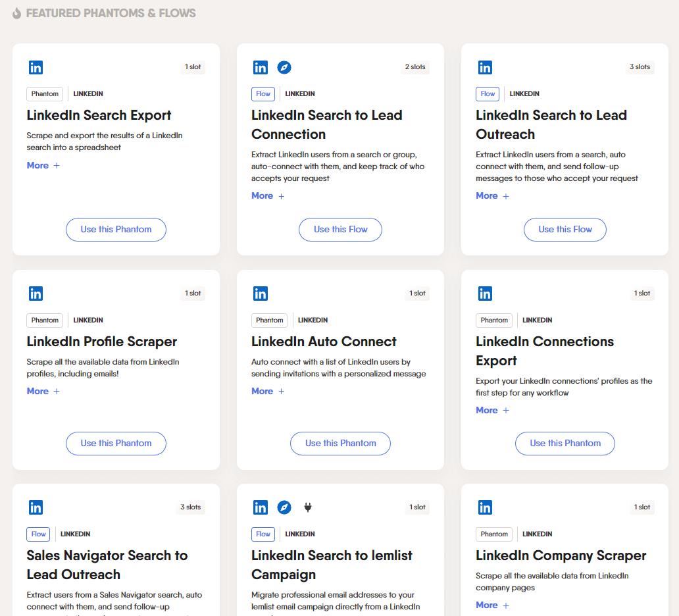
Task: Use this Phantom for LinkedIn Auto Connect
Action: (340, 444)
